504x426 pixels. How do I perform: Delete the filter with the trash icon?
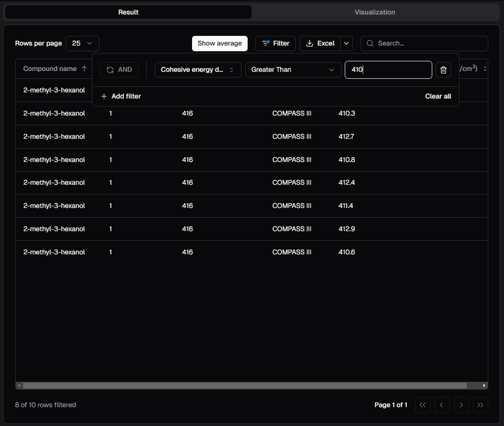click(443, 70)
